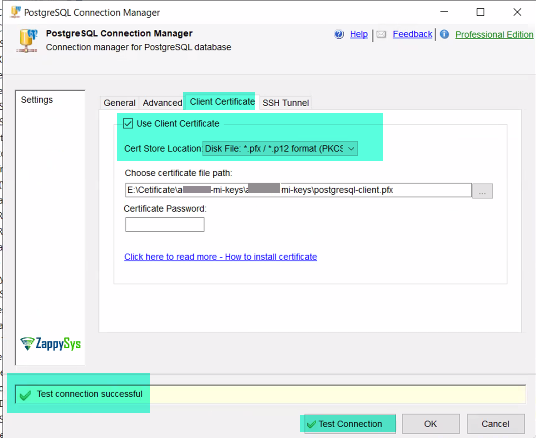
Task: Open the Help link
Action: (359, 34)
